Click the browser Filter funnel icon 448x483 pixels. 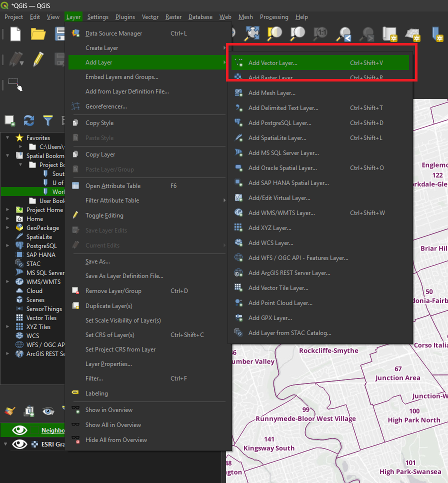[48, 120]
